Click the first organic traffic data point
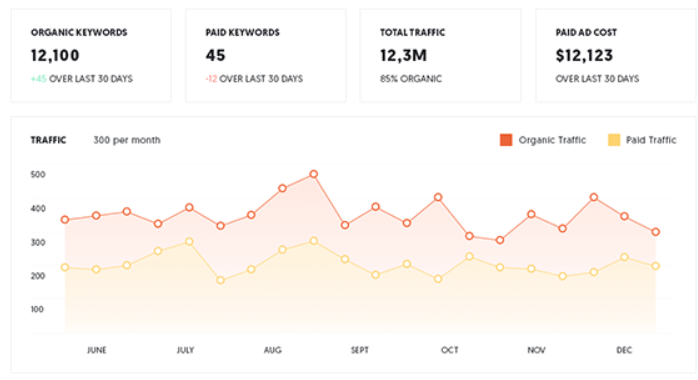 pos(65,220)
